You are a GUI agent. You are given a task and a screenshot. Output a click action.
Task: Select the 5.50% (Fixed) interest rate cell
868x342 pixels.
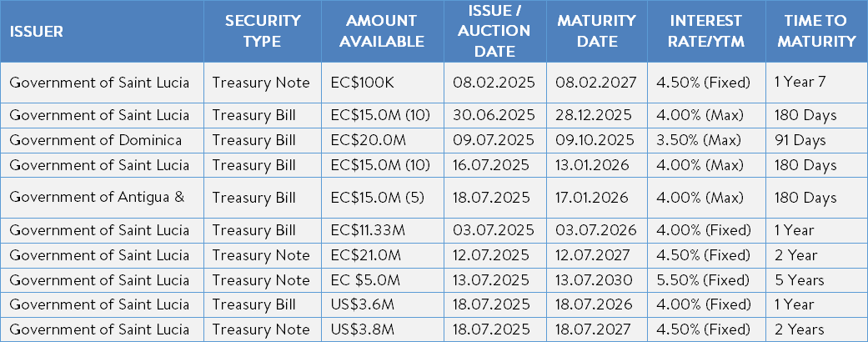pyautogui.click(x=705, y=280)
